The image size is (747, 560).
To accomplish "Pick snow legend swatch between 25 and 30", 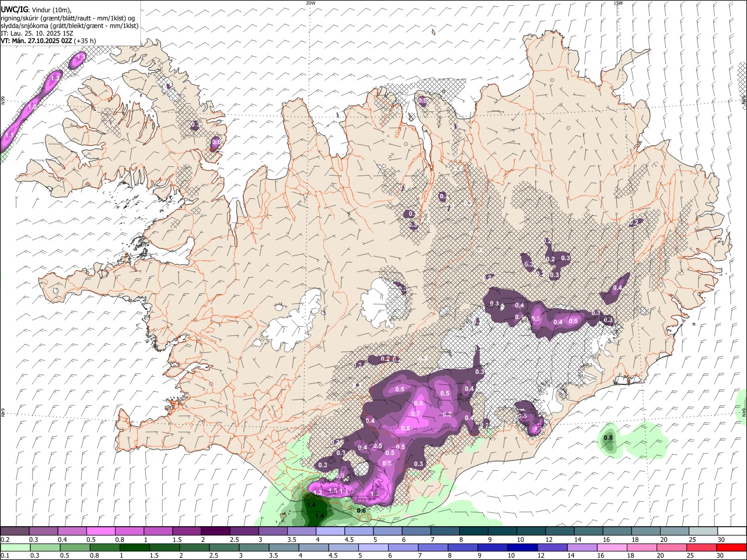I will (703, 531).
